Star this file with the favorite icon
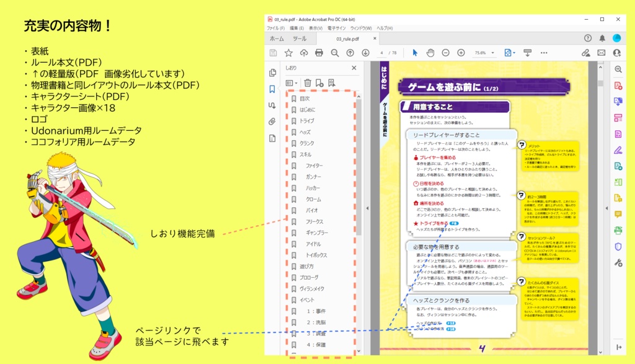Viewport: 635px width, 364px height. click(x=288, y=53)
